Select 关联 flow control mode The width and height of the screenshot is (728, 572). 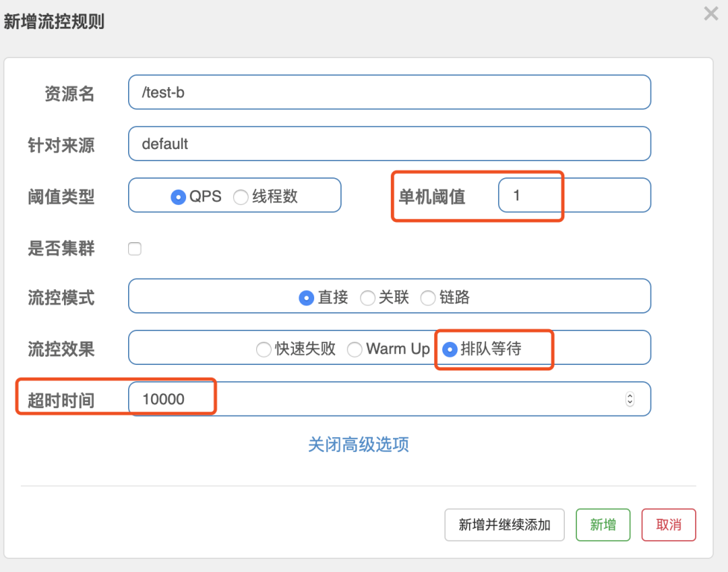click(x=367, y=297)
